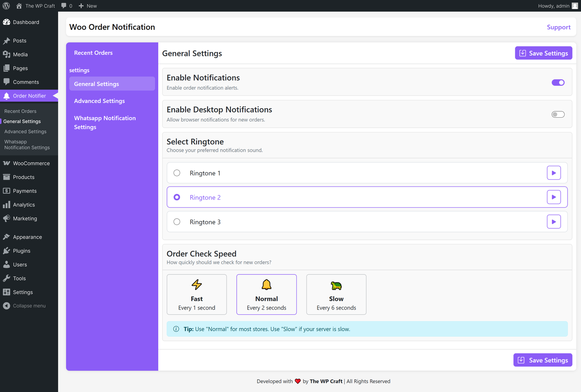Click the Payments dollar icon
This screenshot has height=392, width=581.
(x=7, y=191)
